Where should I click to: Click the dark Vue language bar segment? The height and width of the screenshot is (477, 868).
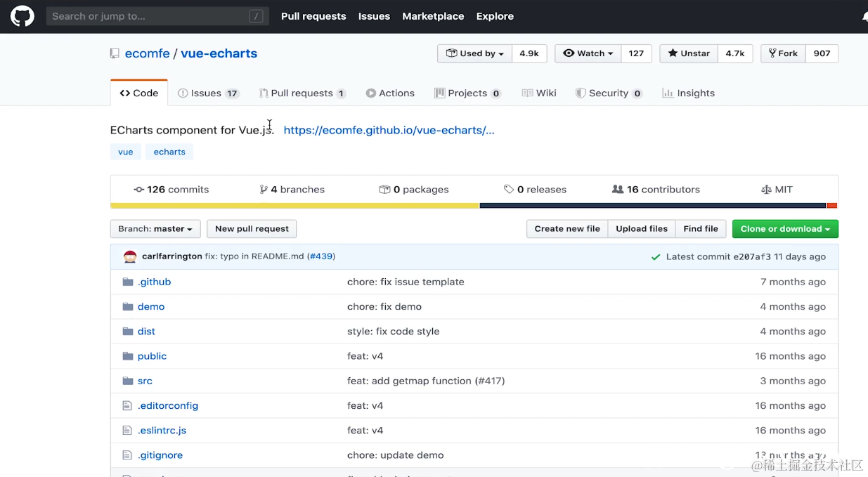tap(652, 206)
